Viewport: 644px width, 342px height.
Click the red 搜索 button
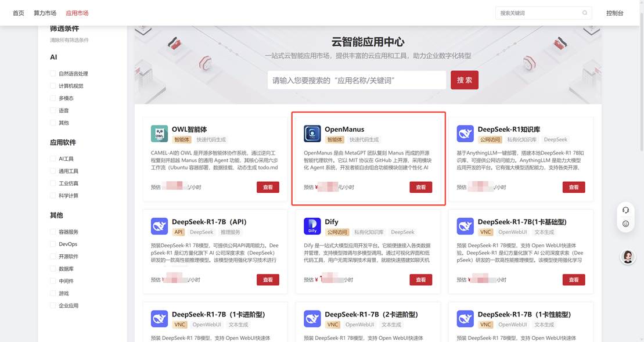(465, 80)
